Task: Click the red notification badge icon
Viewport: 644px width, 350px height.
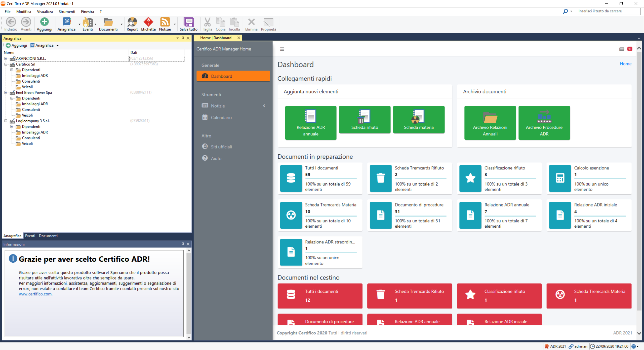Action: (630, 49)
